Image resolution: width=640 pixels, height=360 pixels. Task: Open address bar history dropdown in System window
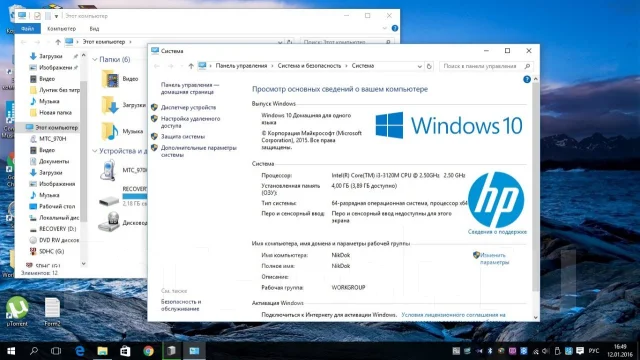(419, 66)
